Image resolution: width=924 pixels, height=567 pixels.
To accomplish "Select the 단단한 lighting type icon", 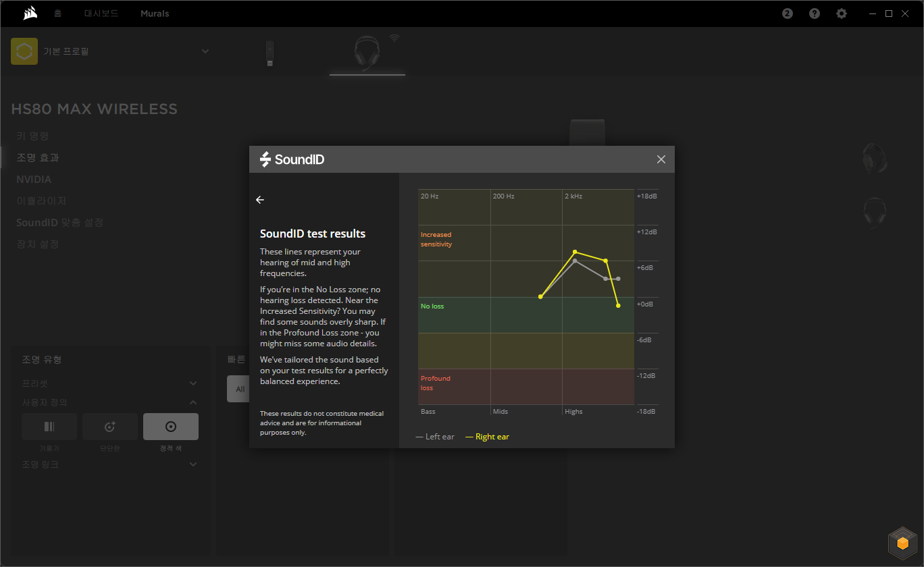I will [x=110, y=427].
